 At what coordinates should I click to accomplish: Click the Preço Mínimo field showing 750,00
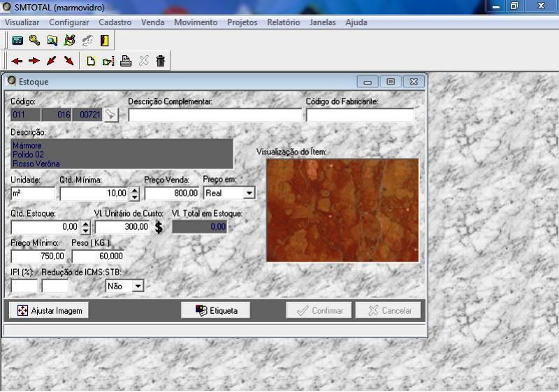click(39, 256)
